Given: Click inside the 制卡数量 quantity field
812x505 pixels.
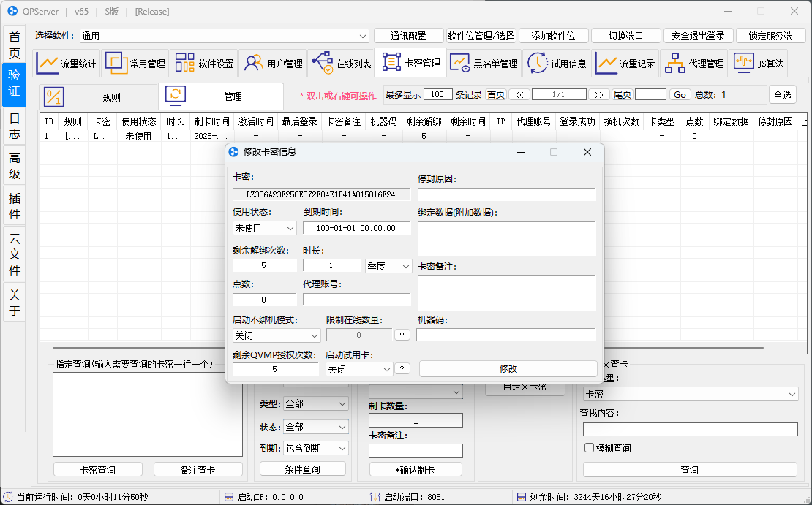Looking at the screenshot, I should coord(416,419).
